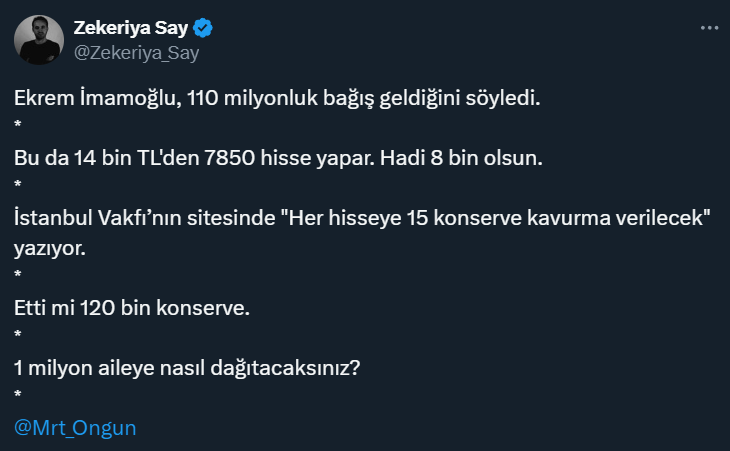Open Zekeriya Say's profile picture
730x451 pixels.
click(40, 41)
